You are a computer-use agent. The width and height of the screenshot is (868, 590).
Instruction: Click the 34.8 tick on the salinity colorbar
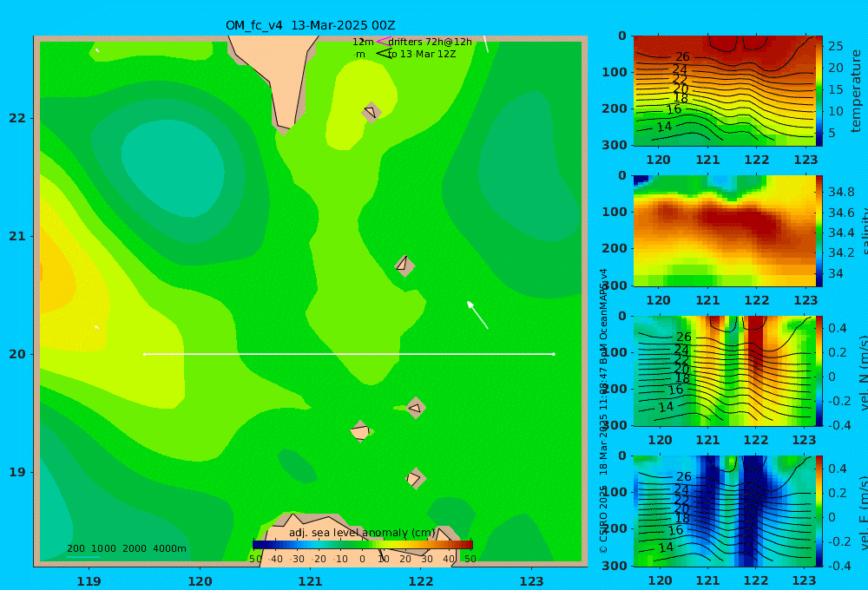pos(841,192)
